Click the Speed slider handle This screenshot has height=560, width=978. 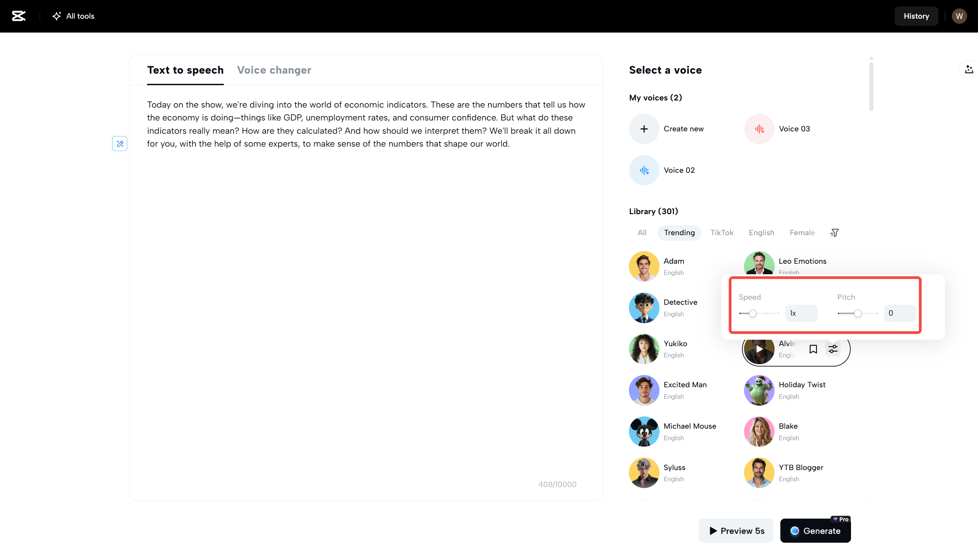pyautogui.click(x=753, y=314)
